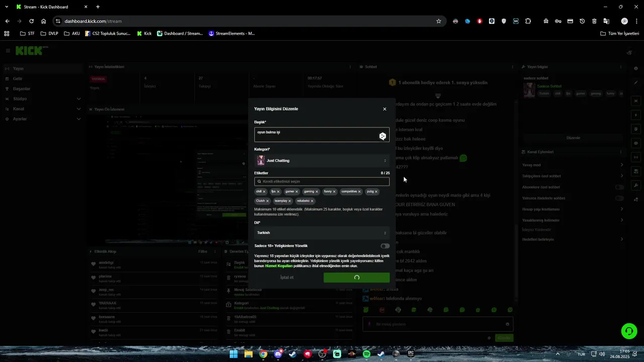Click the hamburger menu icon beside Kick logo

point(8,51)
